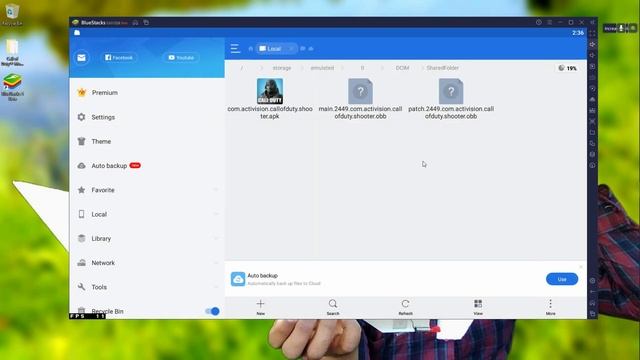The image size is (640, 360).
Task: Go to storage in the breadcrumb path
Action: tap(282, 68)
